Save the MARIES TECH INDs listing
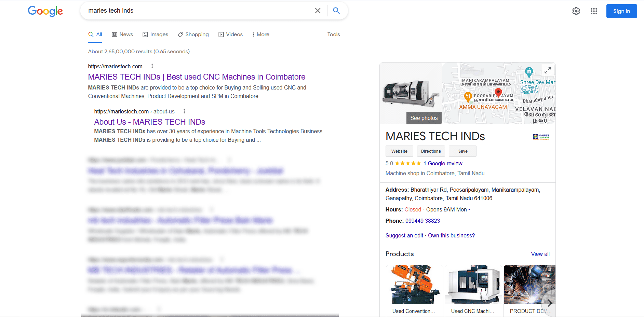 pyautogui.click(x=463, y=151)
